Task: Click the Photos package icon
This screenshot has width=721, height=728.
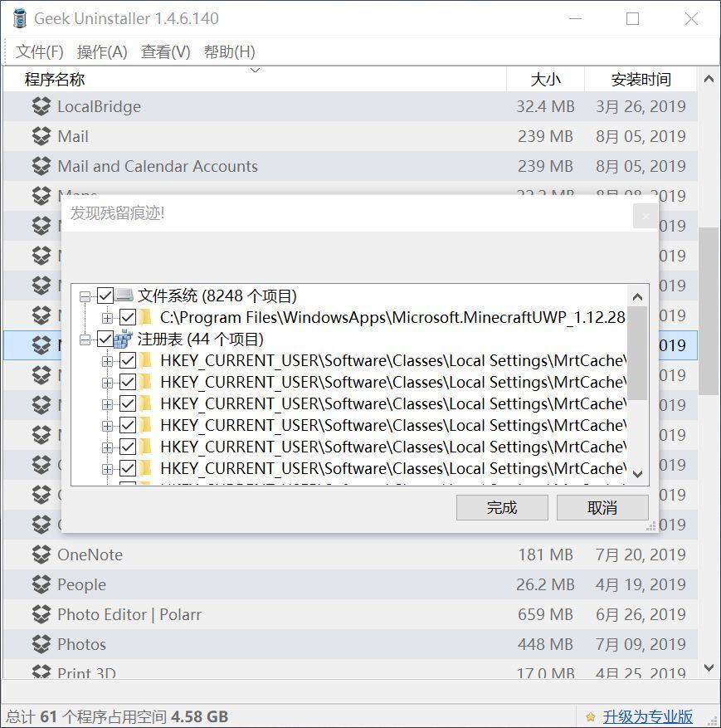Action: 41,644
